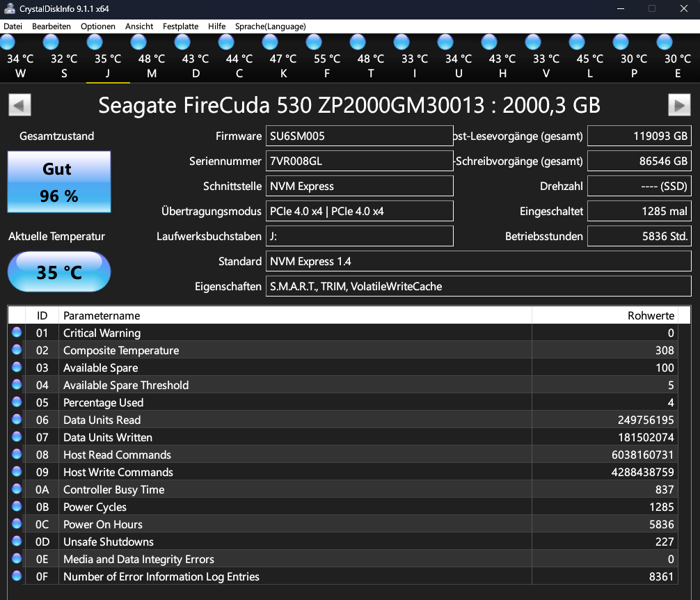700x600 pixels.
Task: Select drive U at 34 °C
Action: pyautogui.click(x=458, y=58)
